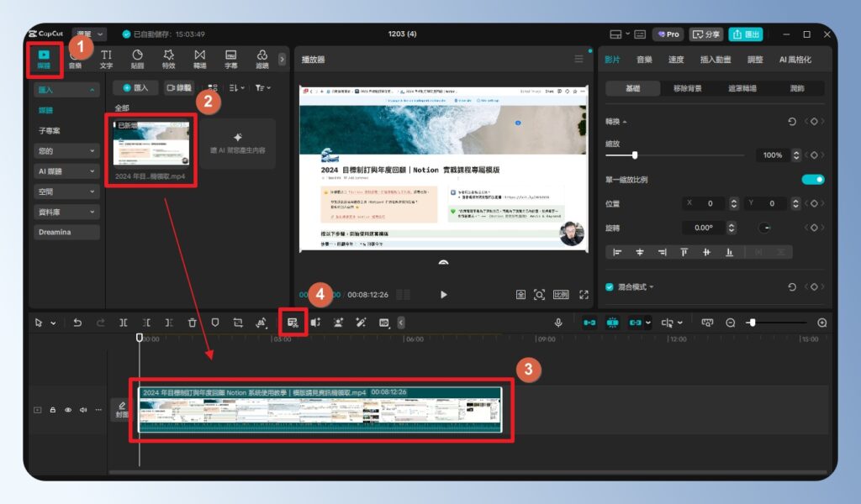Viewport: 861px width, 504px height.
Task: Click the Mirror flip icon in timeline toolbar
Action: click(x=261, y=323)
